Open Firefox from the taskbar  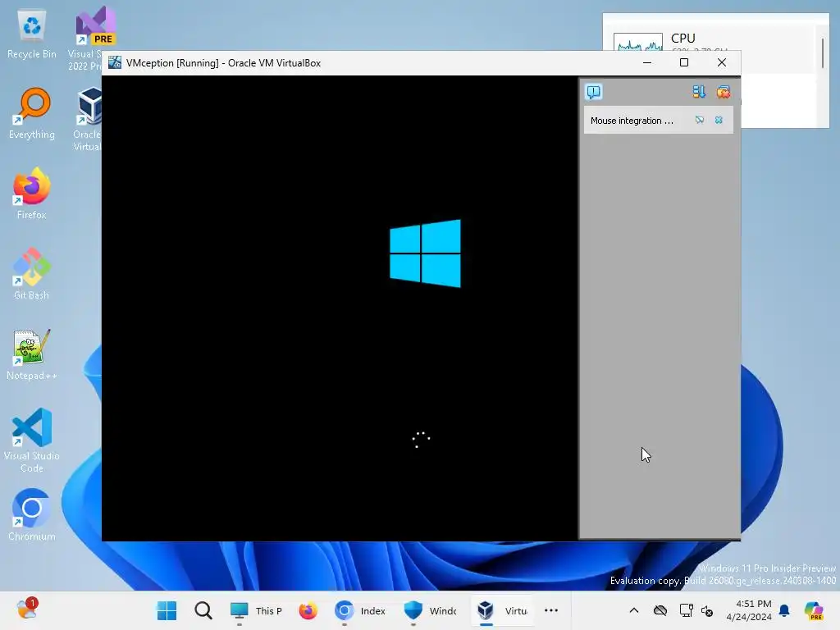click(x=308, y=610)
